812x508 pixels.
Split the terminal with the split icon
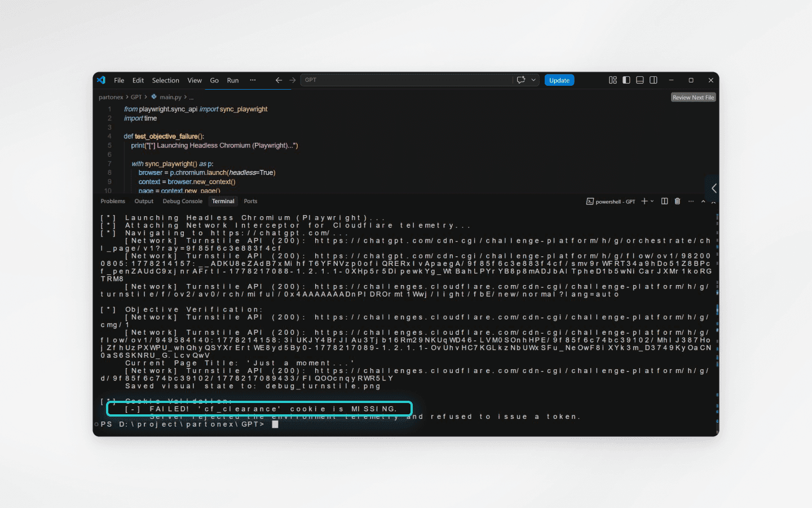pos(664,202)
